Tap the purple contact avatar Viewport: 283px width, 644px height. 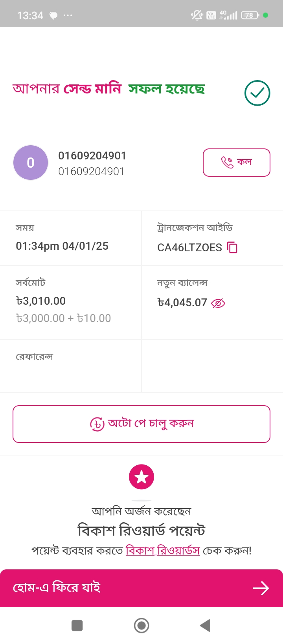pyautogui.click(x=31, y=163)
